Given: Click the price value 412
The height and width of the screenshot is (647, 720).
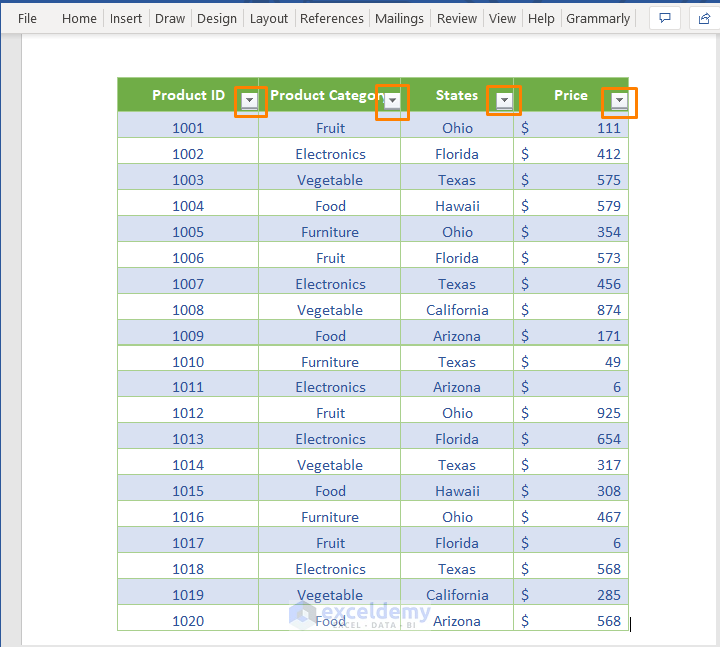Looking at the screenshot, I should pos(608,154).
